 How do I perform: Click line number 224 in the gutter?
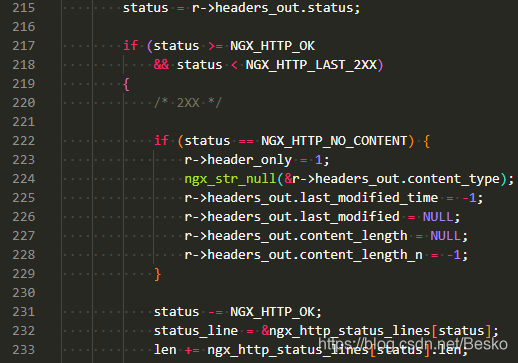tap(23, 179)
